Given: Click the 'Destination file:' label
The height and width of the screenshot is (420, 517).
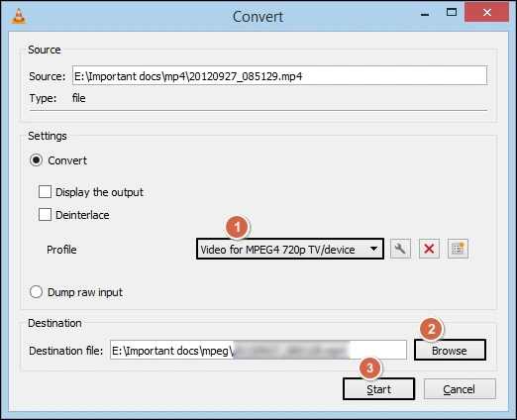Looking at the screenshot, I should coord(66,351).
